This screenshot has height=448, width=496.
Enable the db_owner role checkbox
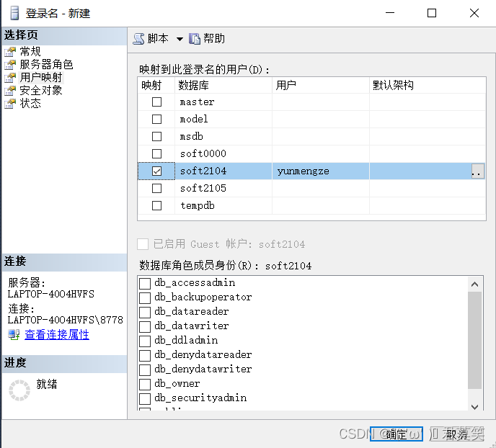(x=145, y=384)
